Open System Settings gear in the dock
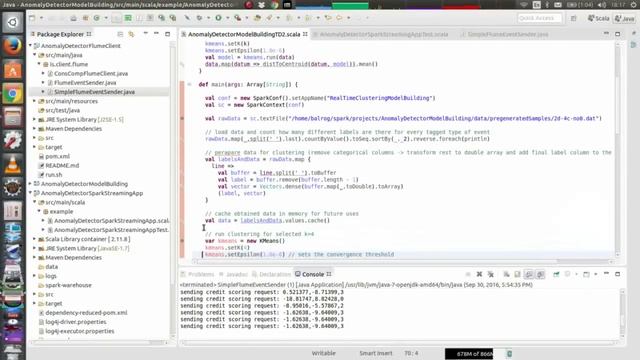Screen dimensions: 640x360 click(x=13, y=141)
